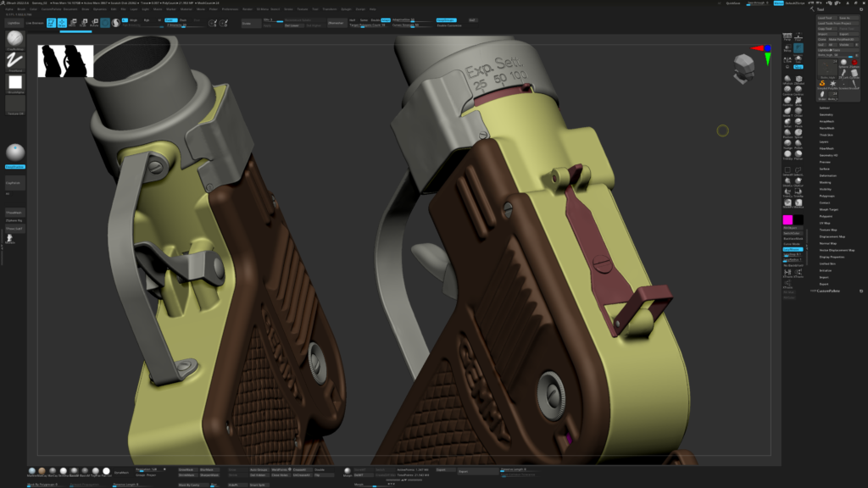Open the material sphere picker
This screenshot has height=488, width=868.
(14, 152)
